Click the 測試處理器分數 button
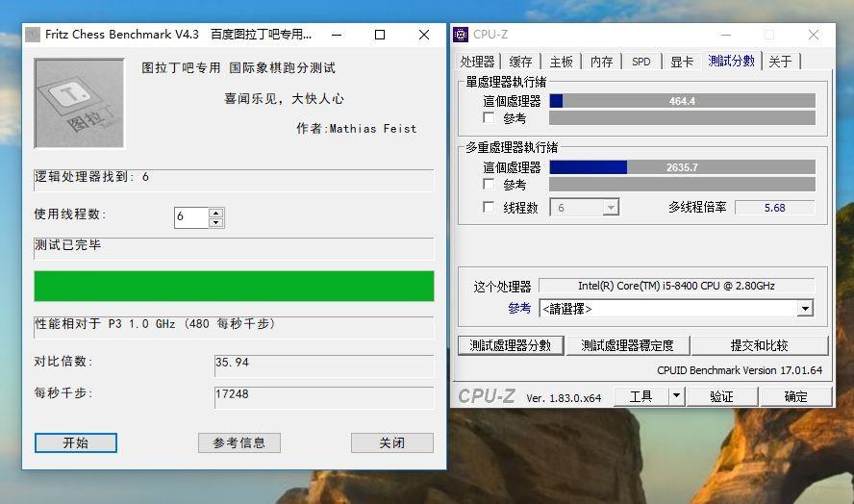Viewport: 854px width, 504px height. [x=511, y=345]
